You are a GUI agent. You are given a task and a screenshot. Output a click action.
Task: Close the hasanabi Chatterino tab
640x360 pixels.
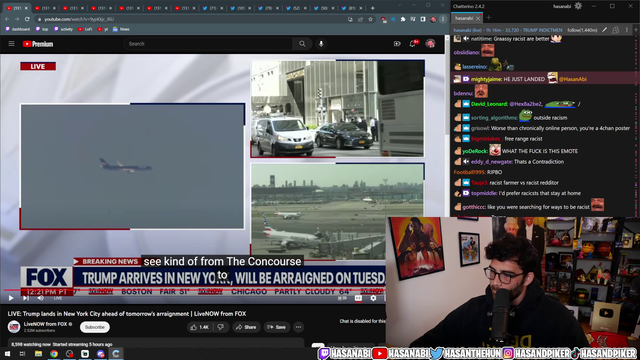(478, 18)
